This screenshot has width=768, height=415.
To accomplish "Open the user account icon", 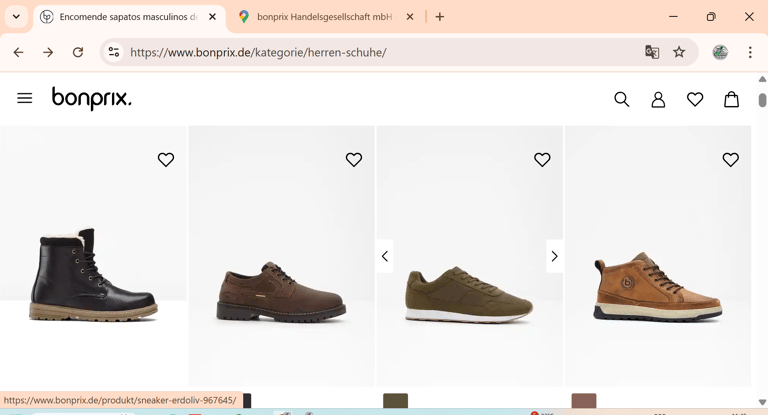I will (658, 99).
